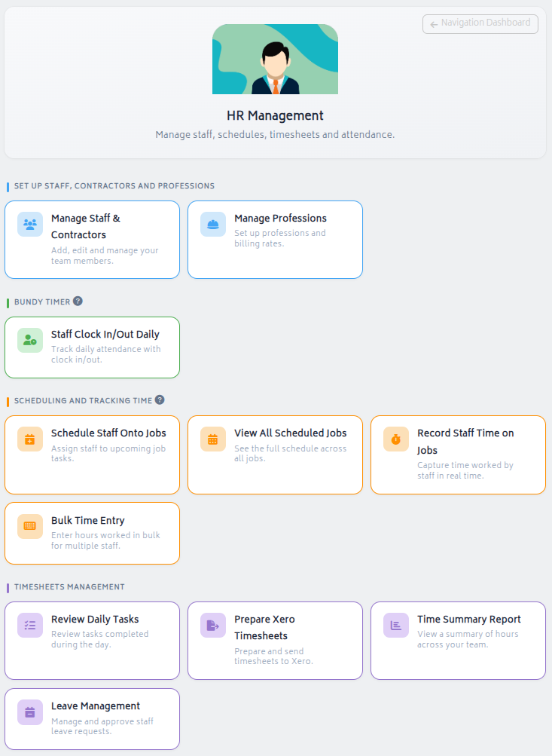Screen dimensions: 552x756
Task: Click the Review Daily Tasks checklist icon
Action: [x=30, y=625]
